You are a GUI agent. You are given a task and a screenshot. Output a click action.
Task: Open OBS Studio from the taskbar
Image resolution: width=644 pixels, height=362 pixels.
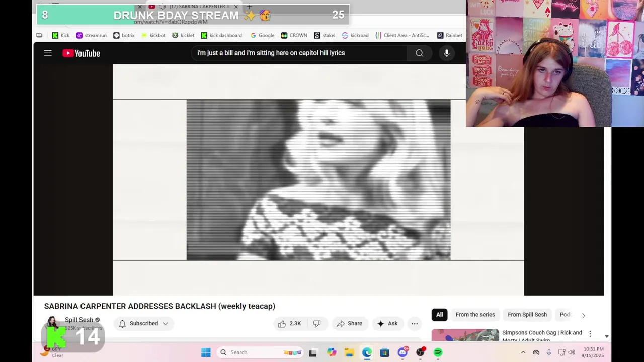click(420, 352)
